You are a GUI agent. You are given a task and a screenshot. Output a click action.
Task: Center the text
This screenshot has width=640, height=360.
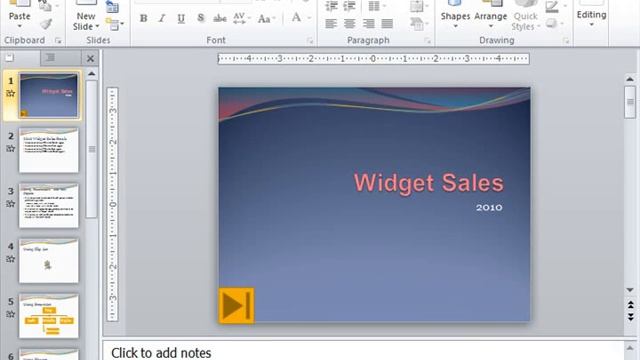point(350,24)
